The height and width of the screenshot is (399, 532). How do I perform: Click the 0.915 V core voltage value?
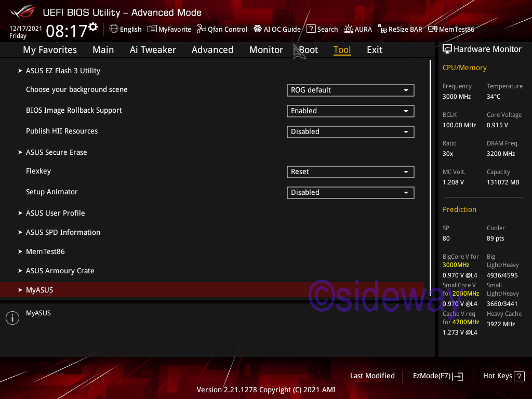click(x=497, y=125)
